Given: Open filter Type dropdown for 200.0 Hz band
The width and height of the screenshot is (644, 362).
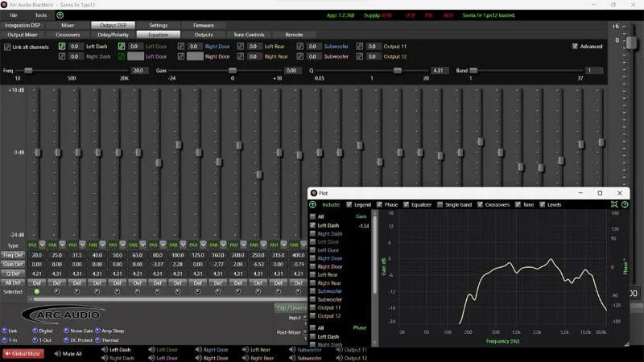Looking at the screenshot, I should (x=244, y=245).
